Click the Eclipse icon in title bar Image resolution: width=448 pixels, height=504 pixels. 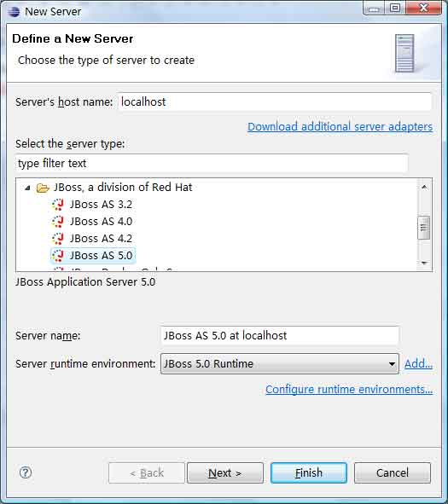(x=15, y=12)
